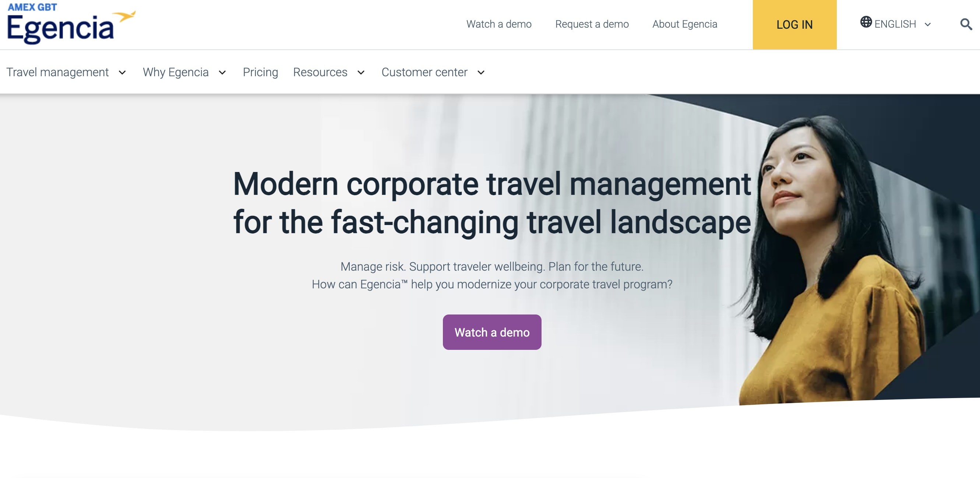This screenshot has height=478, width=980.
Task: Select the About Egencia nav link
Action: (685, 24)
